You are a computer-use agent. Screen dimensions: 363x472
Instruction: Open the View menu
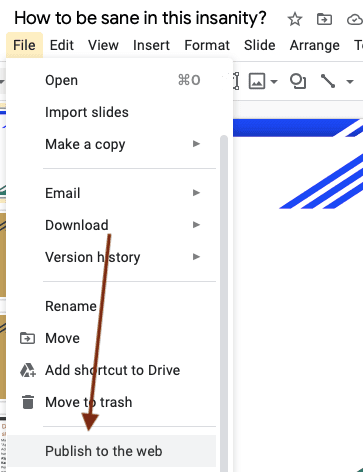103,45
